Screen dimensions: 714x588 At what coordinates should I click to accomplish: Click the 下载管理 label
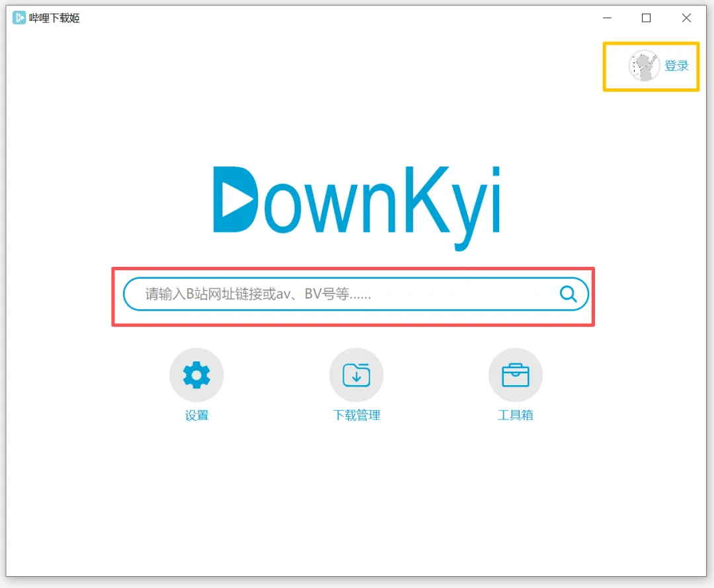[x=356, y=415]
